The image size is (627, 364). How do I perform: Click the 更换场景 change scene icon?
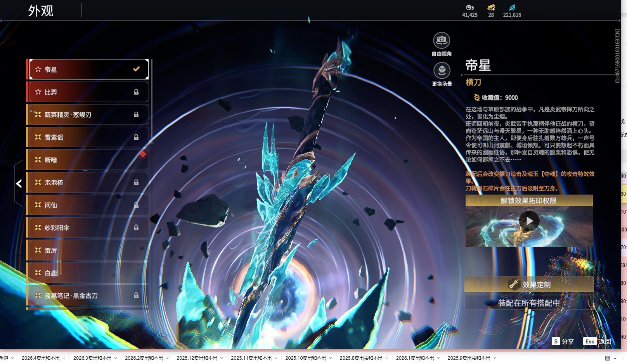[x=442, y=71]
